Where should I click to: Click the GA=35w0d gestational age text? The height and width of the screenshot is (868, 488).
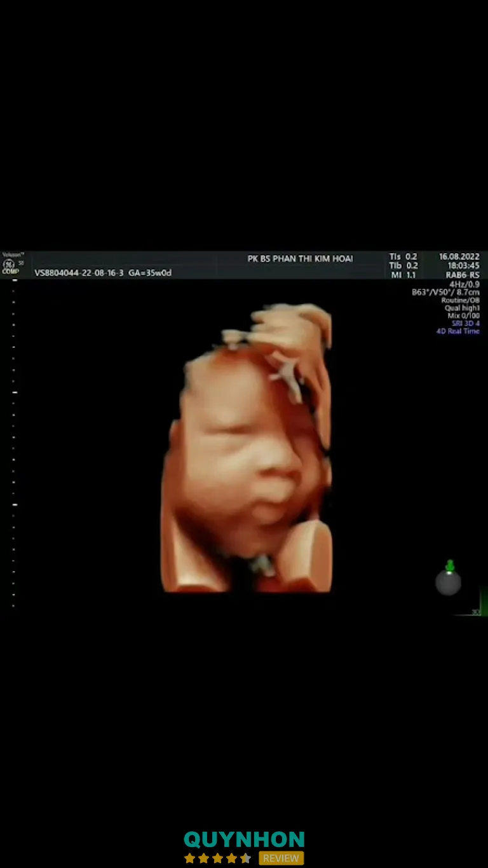click(150, 273)
